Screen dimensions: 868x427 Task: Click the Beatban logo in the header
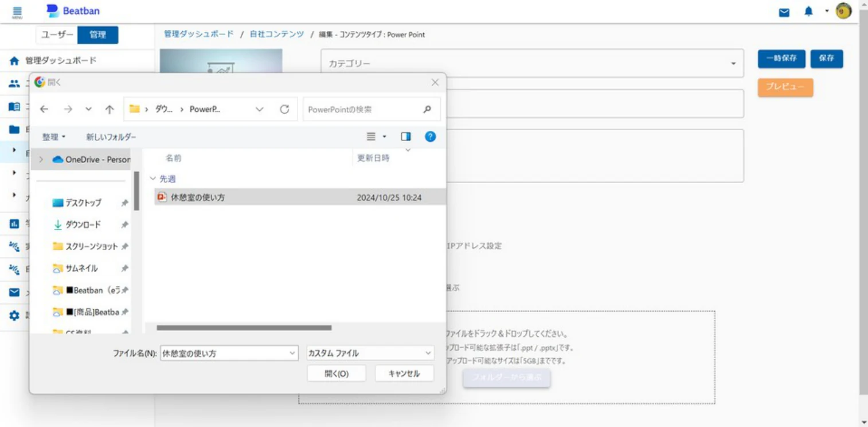(72, 11)
